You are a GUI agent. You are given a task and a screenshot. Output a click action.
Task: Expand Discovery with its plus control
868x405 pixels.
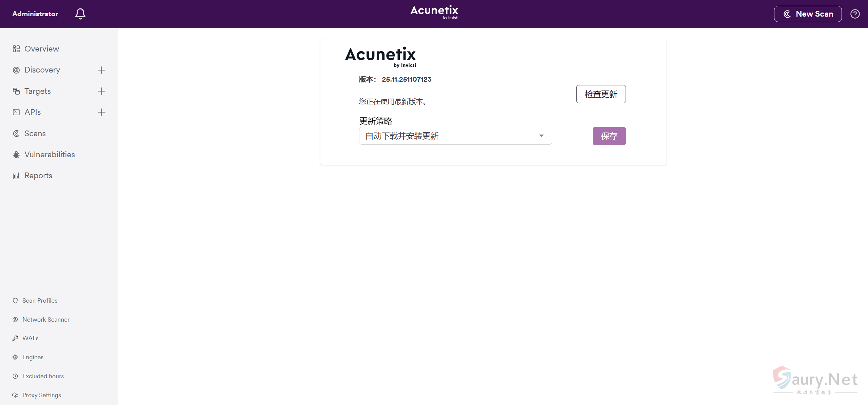pos(101,70)
